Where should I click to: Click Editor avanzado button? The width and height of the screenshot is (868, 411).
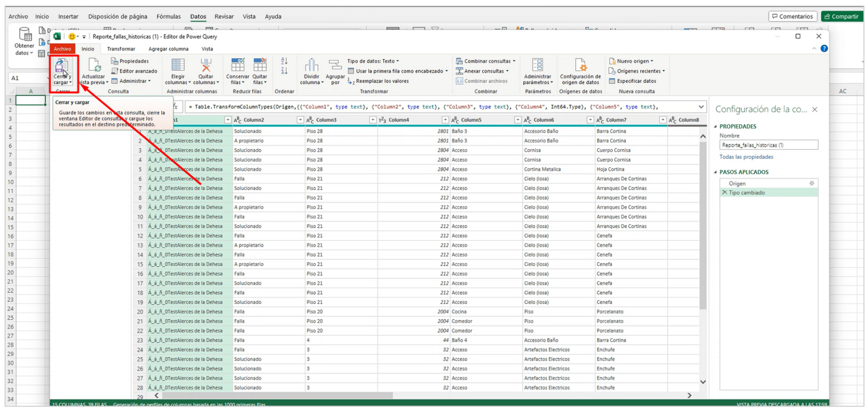pos(134,71)
